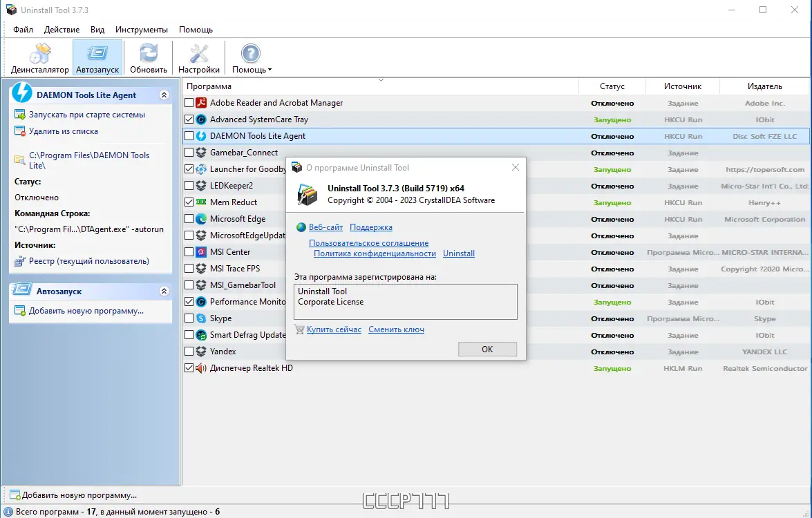Open the Купить сейчас link
812x518 pixels.
pos(336,329)
